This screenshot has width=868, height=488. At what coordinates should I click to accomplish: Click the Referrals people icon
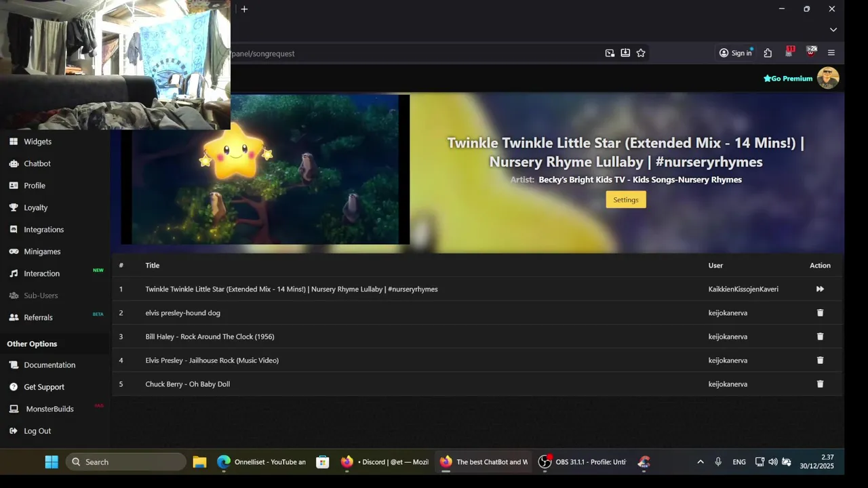tap(14, 317)
